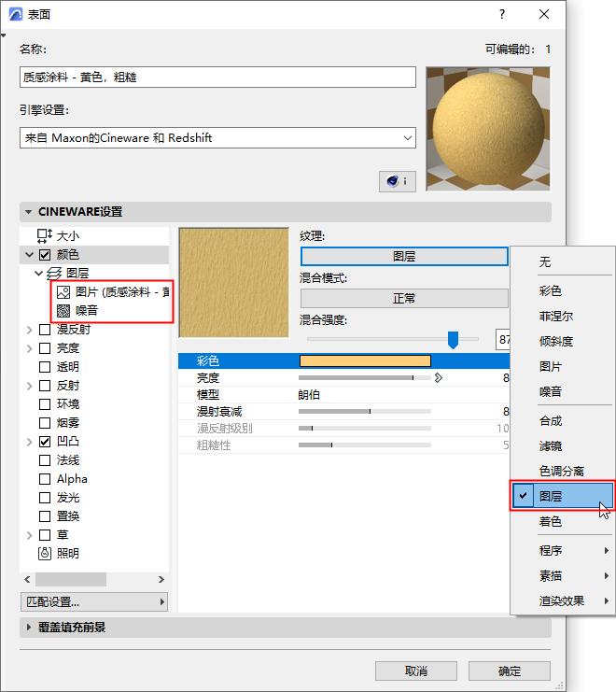Click the Cineware info icon button

[x=398, y=181]
